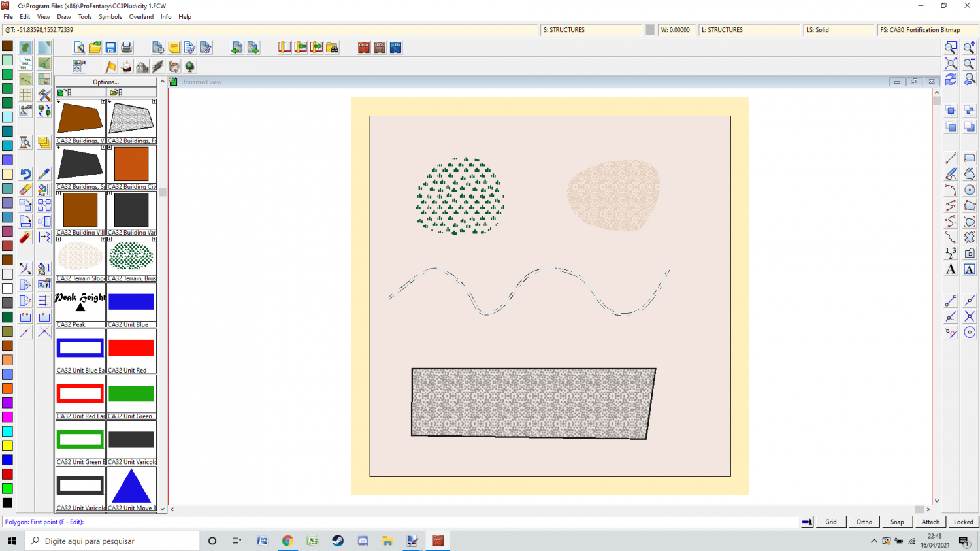
Task: Open Chrome from the taskbar
Action: 287,541
